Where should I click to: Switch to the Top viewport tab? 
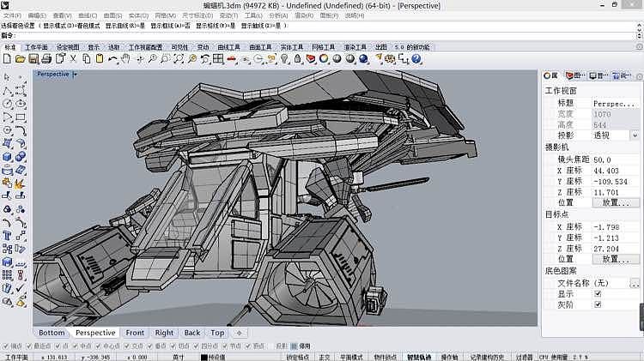click(217, 333)
